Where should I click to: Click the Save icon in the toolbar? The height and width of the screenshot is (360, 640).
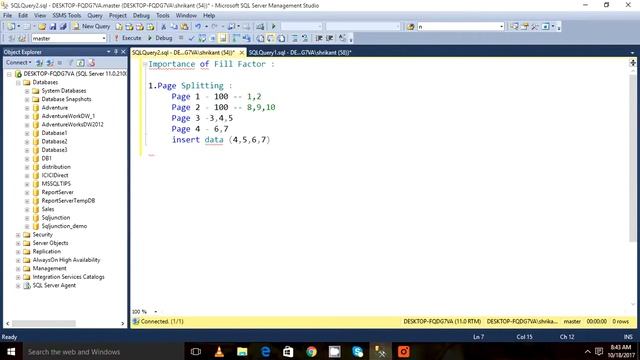[x=53, y=27]
